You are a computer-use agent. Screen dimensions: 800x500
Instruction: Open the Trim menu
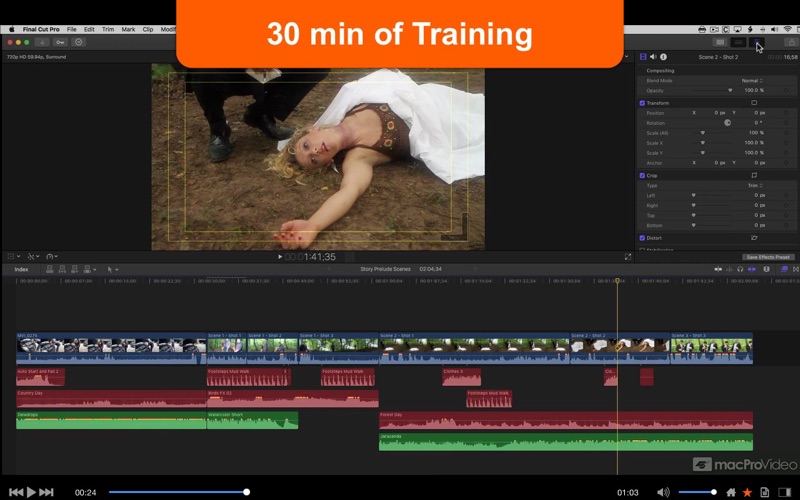pyautogui.click(x=108, y=30)
